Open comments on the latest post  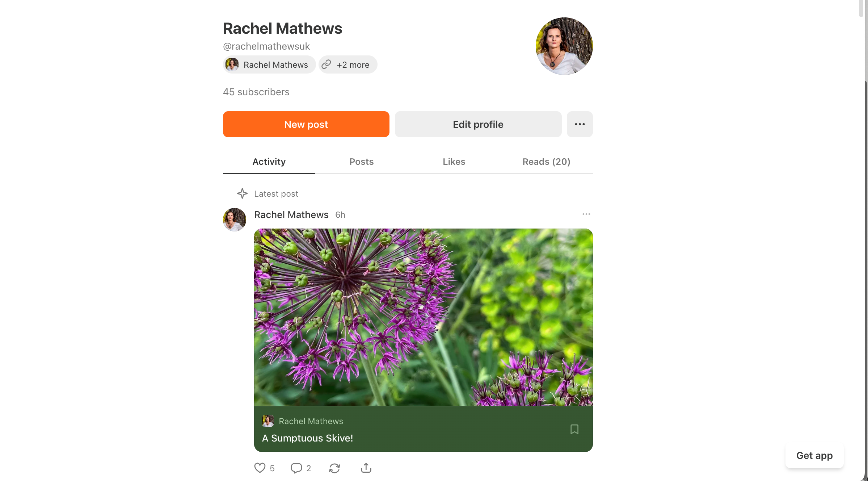pyautogui.click(x=296, y=468)
